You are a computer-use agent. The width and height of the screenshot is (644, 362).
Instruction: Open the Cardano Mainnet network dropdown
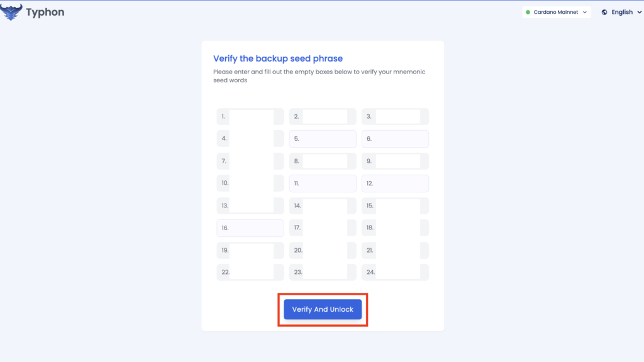pos(557,13)
